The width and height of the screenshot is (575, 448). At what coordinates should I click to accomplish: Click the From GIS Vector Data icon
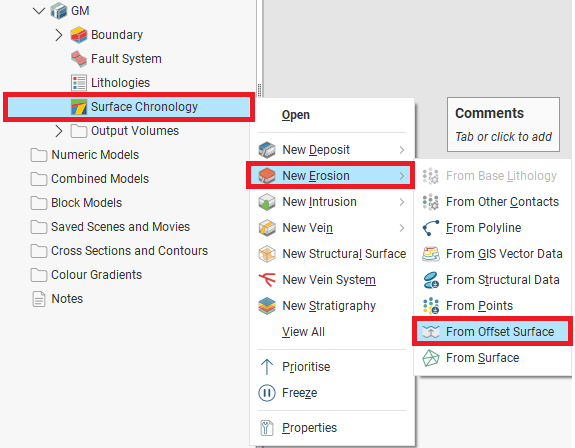431,254
